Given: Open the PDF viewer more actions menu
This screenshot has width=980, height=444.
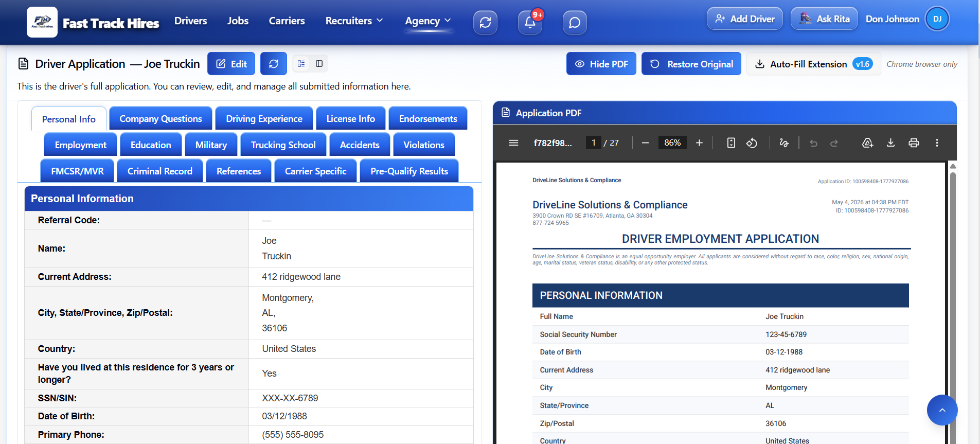Looking at the screenshot, I should pyautogui.click(x=937, y=143).
